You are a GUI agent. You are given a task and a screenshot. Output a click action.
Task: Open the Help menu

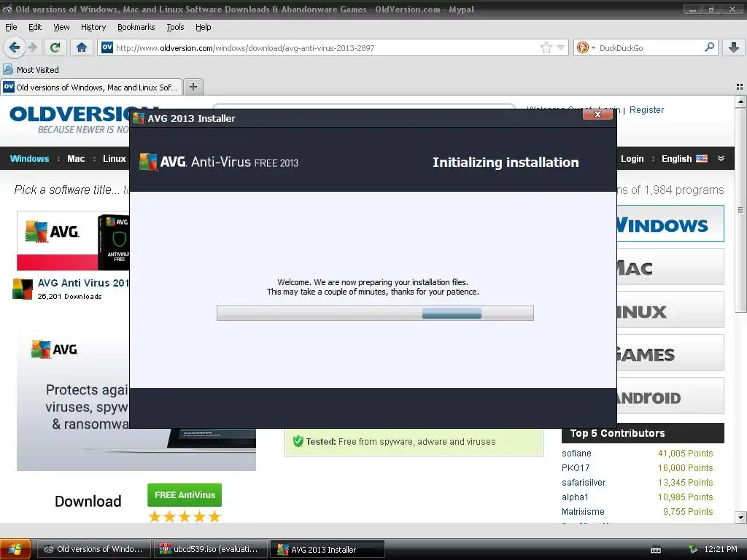203,27
